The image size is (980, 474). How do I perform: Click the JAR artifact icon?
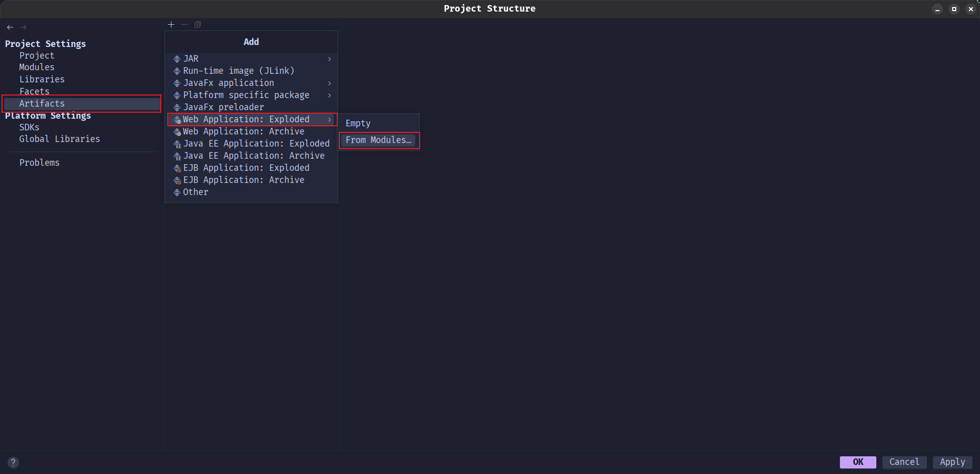(177, 59)
